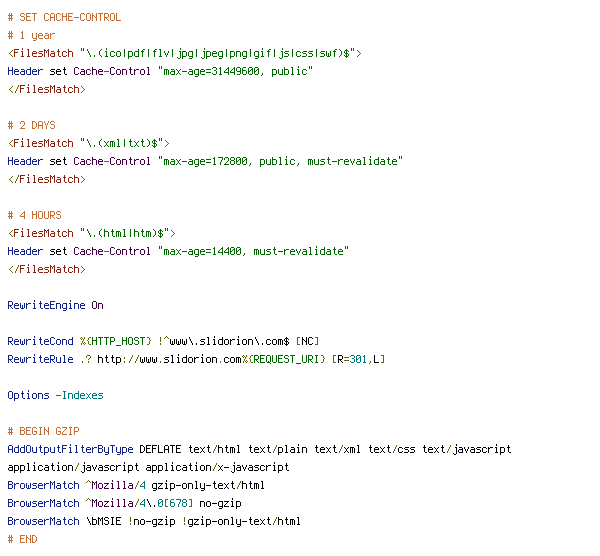600x556 pixels.
Task: Click the http://www.slidorion.com URL in RewriteRule
Action: click(168, 360)
